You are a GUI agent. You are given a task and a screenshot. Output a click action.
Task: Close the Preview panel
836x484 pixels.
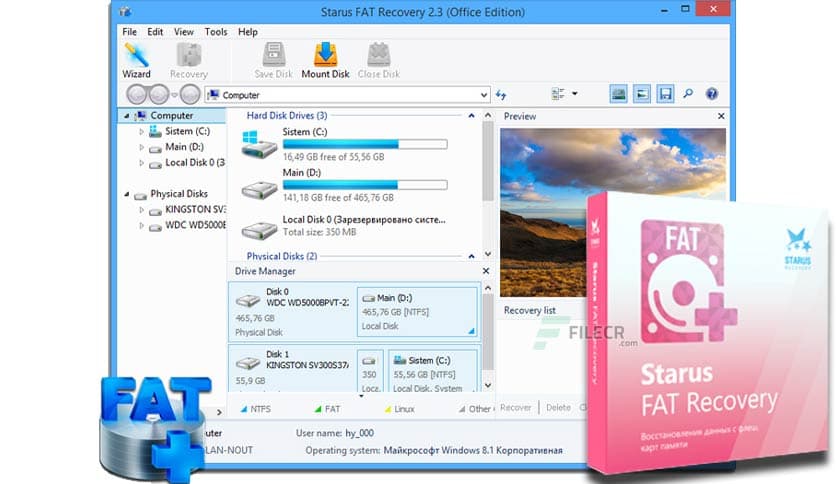point(721,116)
